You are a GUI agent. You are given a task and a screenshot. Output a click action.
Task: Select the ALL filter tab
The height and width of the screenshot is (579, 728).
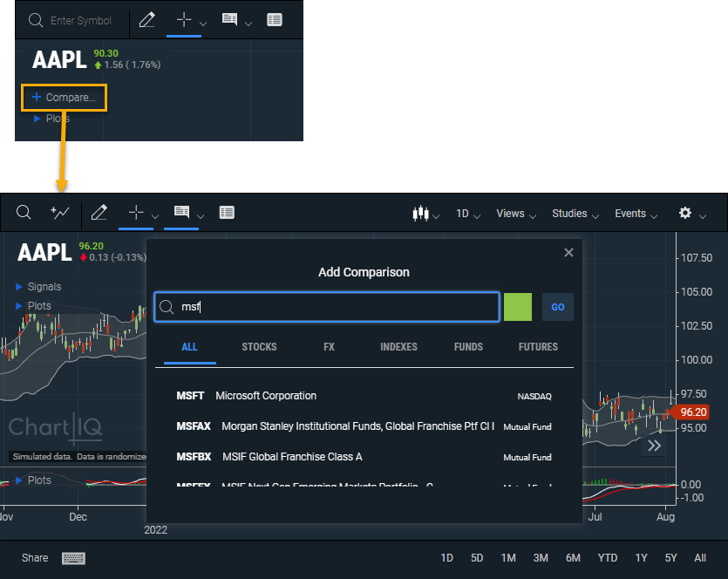(x=189, y=347)
